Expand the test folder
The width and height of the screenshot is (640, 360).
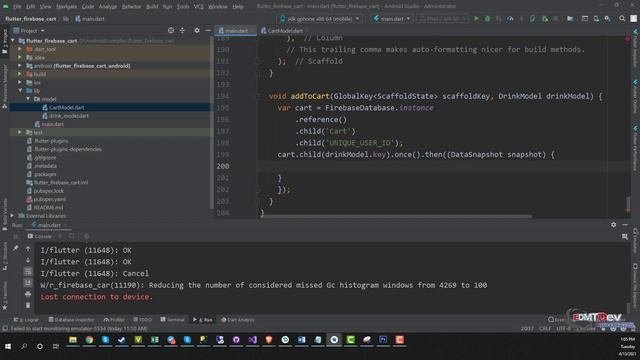pos(20,132)
